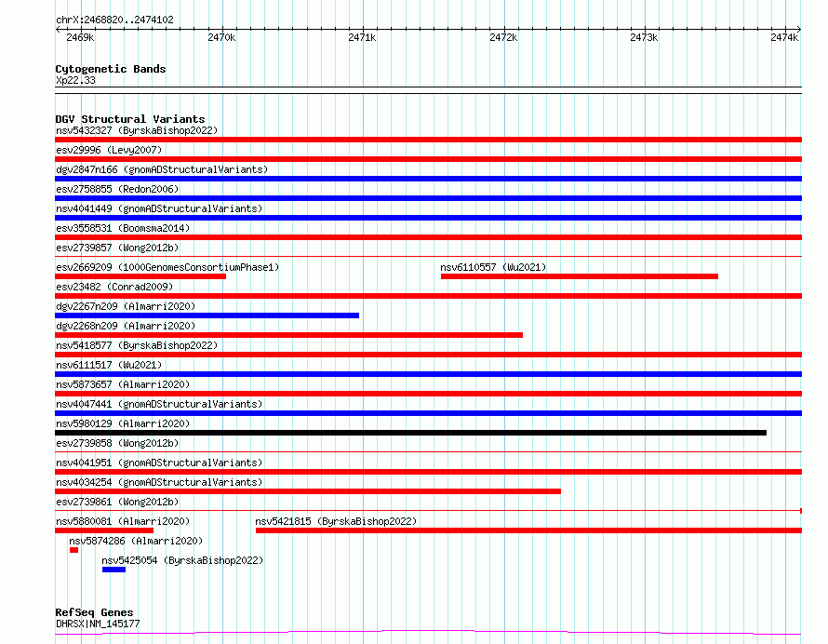Click esv2739857 (Wong2012b) label
This screenshot has width=828, height=644.
[117, 248]
